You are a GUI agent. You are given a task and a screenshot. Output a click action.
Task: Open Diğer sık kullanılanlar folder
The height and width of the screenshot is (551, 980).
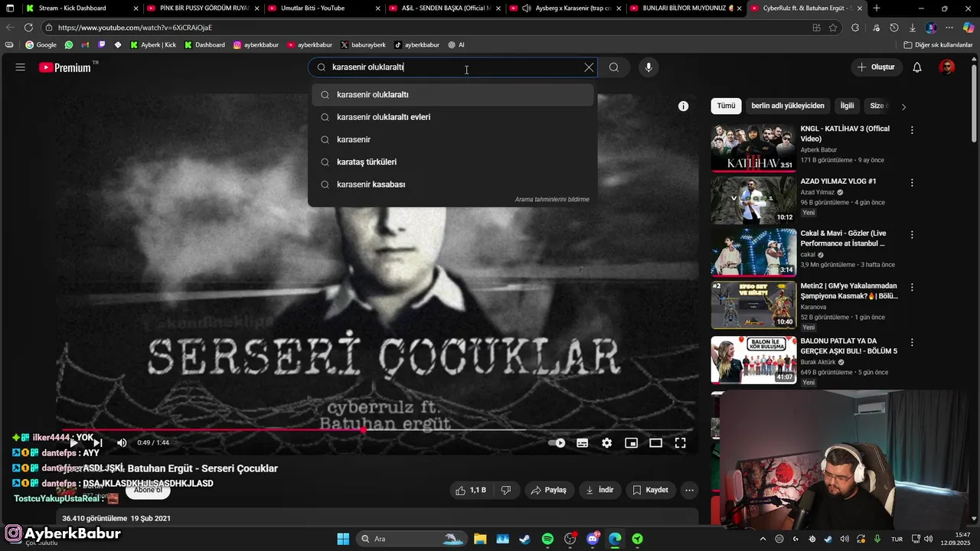click(x=938, y=45)
